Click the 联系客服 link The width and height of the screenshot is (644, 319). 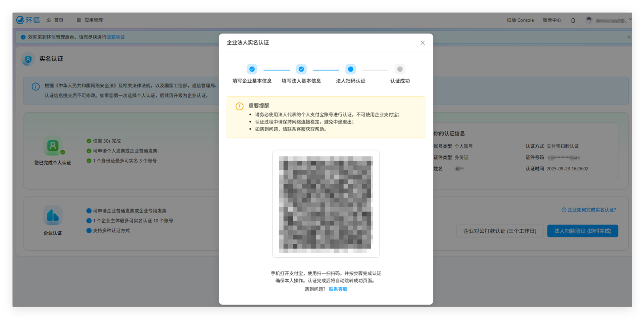coord(338,289)
